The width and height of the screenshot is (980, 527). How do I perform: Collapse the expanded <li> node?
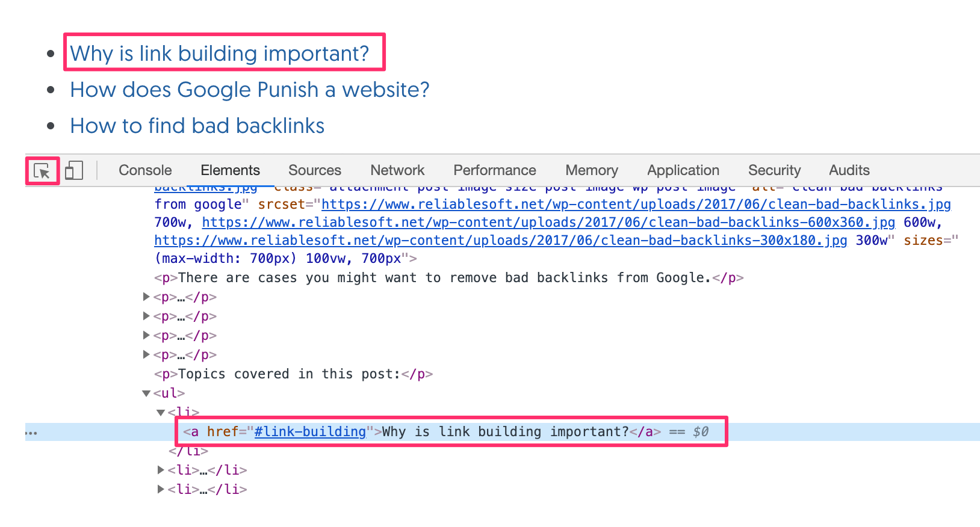coord(161,413)
